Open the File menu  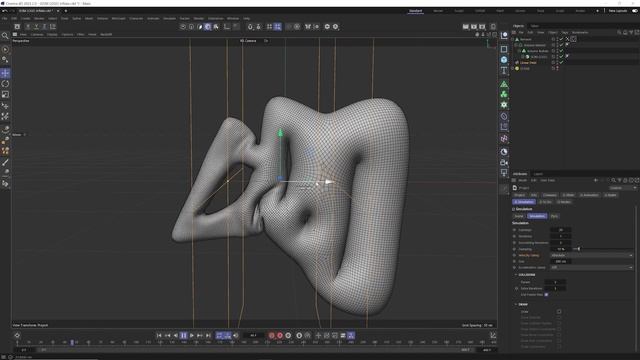(x=4, y=18)
